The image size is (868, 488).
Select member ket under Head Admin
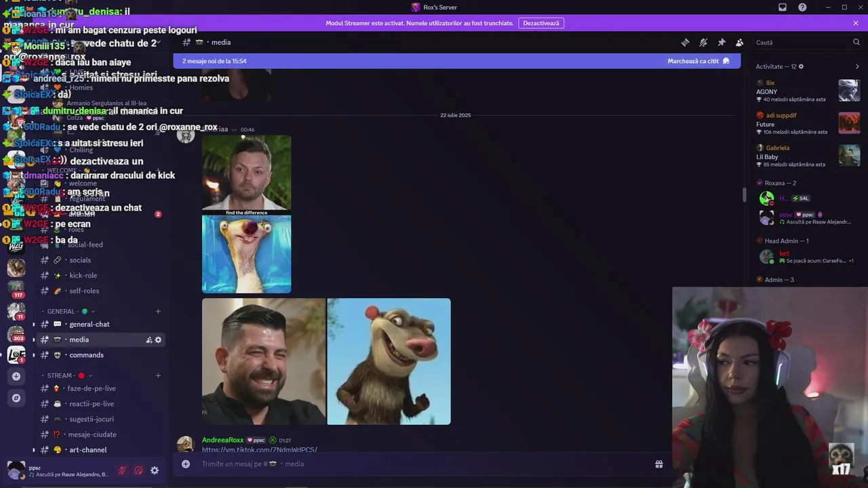(808, 257)
